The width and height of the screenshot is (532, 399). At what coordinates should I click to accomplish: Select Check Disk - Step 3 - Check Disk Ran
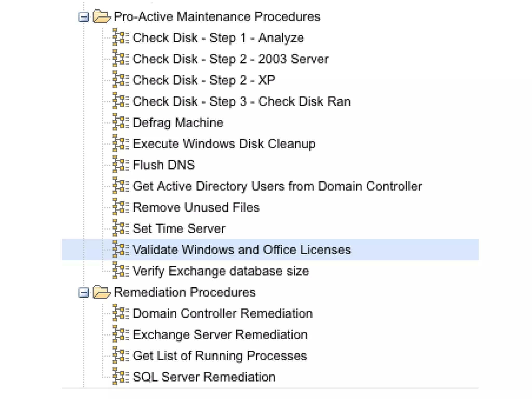(242, 102)
